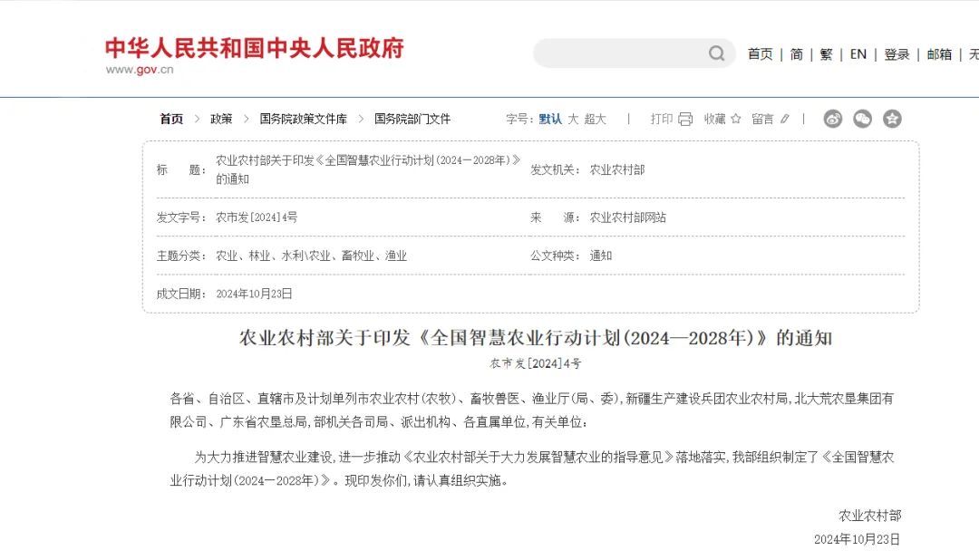
Task: Go to 政策 breadcrumb link
Action: pyautogui.click(x=221, y=119)
